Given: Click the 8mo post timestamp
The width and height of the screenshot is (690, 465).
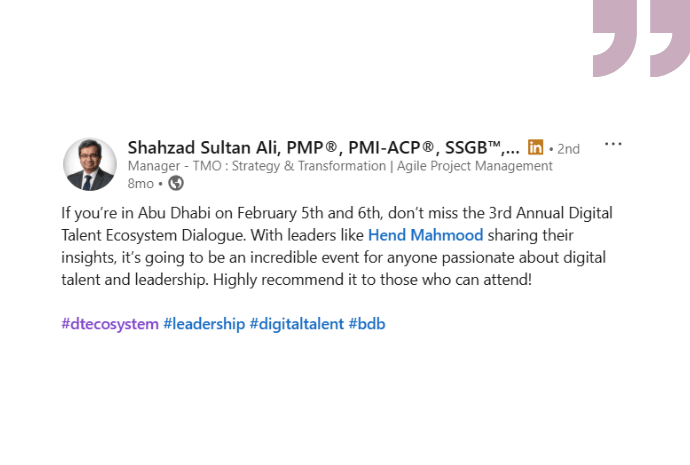Looking at the screenshot, I should tap(140, 183).
